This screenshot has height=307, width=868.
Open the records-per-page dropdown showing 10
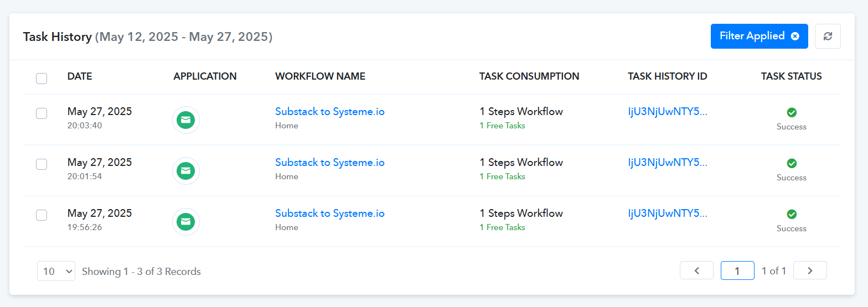pos(56,271)
